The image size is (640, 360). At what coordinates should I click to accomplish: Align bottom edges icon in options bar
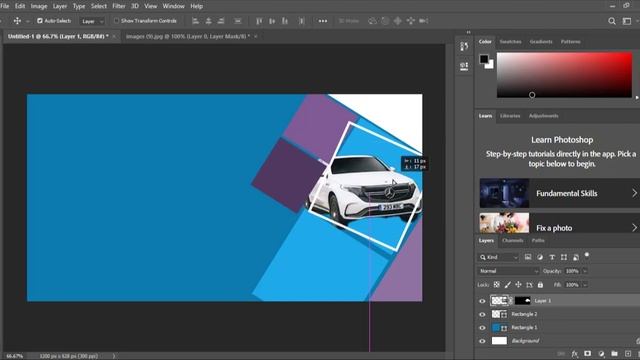(x=285, y=21)
